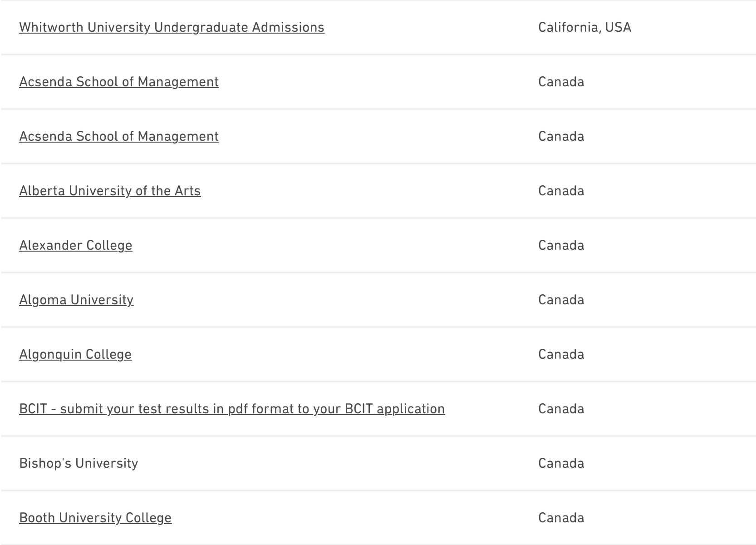Viewport: 756px width, 545px height.
Task: Open the BCIT pdf test results link
Action: [232, 409]
